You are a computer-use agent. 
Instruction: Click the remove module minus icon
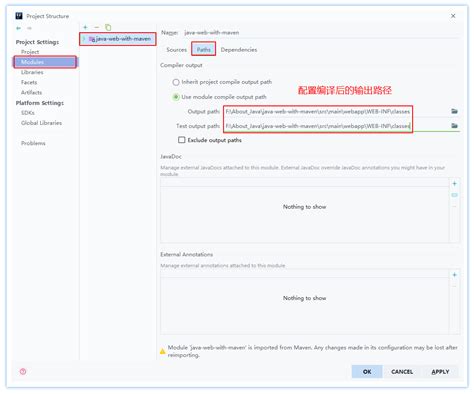tap(96, 27)
